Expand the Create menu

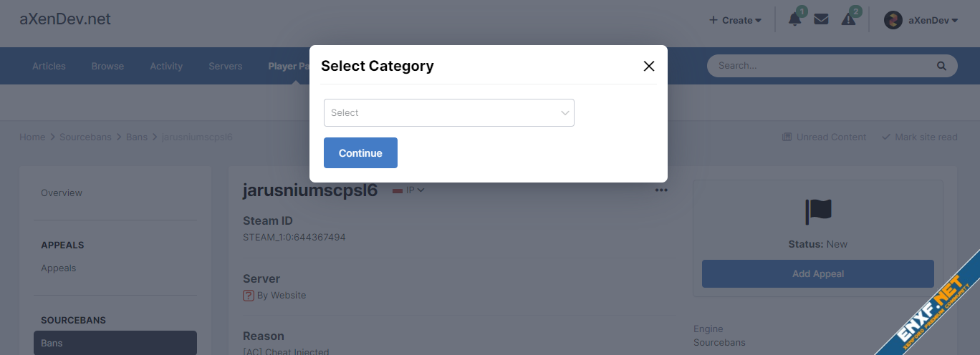pos(735,20)
